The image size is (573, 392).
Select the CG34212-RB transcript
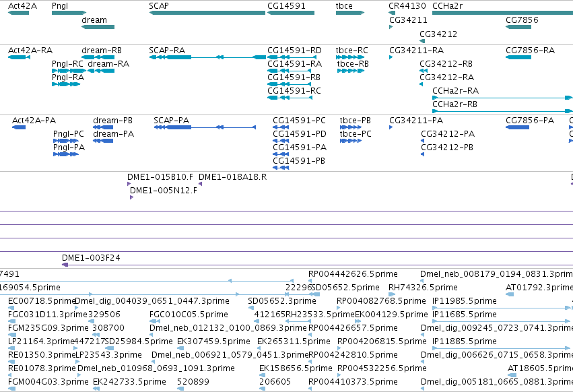point(424,71)
